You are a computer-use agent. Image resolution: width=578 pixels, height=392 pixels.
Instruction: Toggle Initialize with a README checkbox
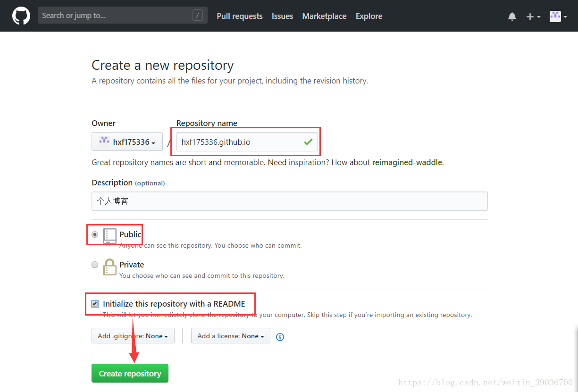click(x=95, y=304)
